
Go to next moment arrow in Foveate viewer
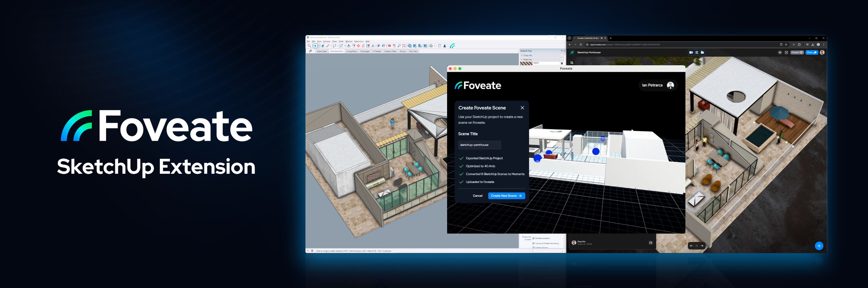702,246
